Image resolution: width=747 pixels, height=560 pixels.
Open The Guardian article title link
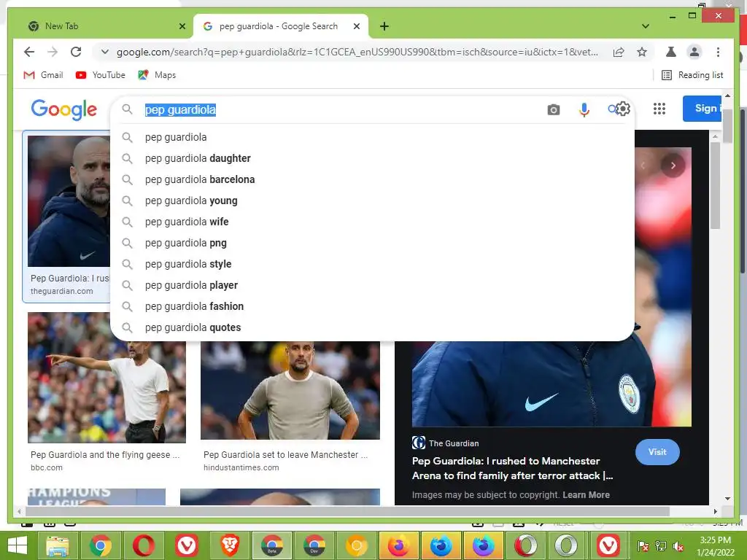(x=512, y=468)
